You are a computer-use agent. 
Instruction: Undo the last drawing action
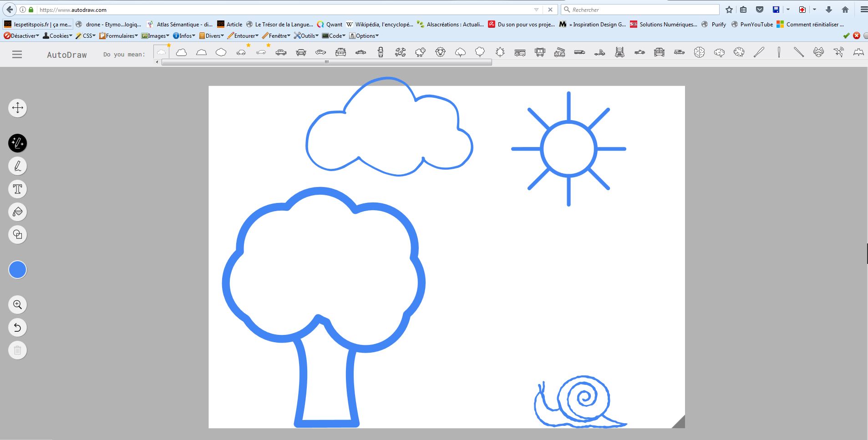pos(18,328)
